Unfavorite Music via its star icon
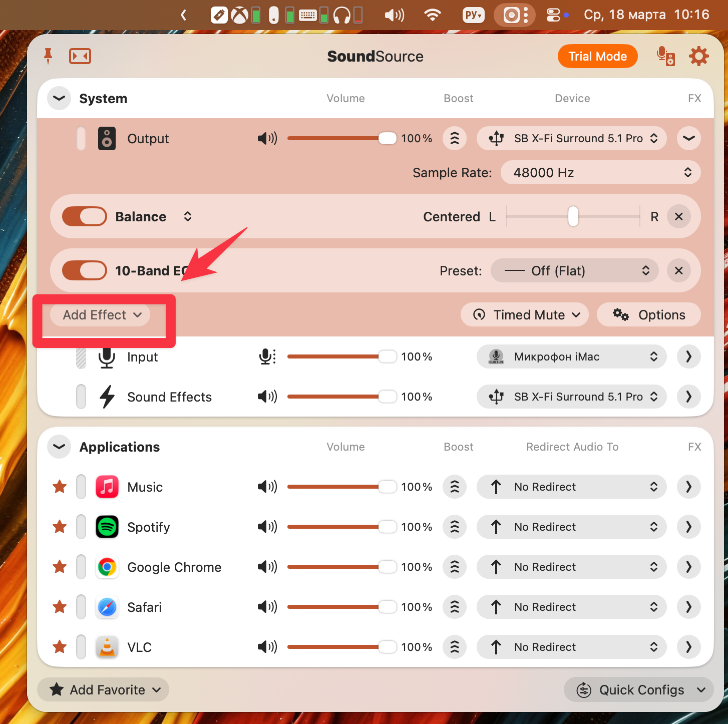Screen dimensions: 728x724 pyautogui.click(x=60, y=487)
